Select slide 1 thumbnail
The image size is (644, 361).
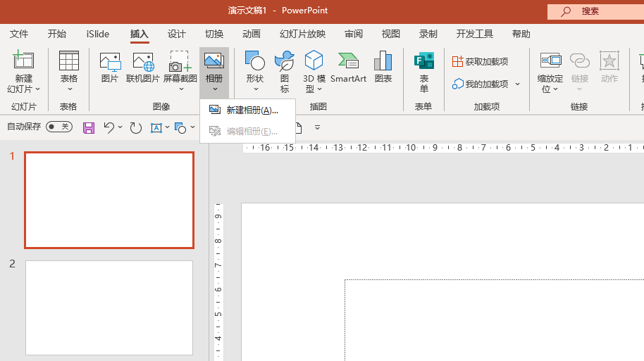click(x=109, y=200)
